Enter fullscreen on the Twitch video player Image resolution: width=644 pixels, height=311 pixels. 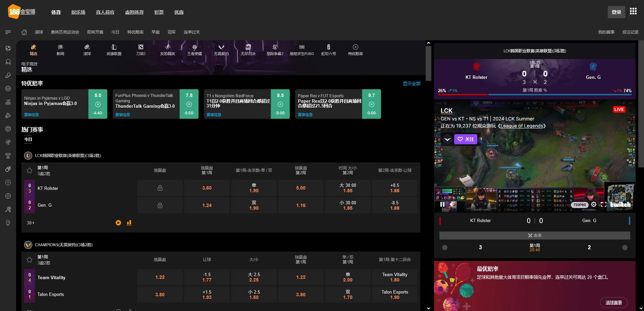(x=603, y=204)
